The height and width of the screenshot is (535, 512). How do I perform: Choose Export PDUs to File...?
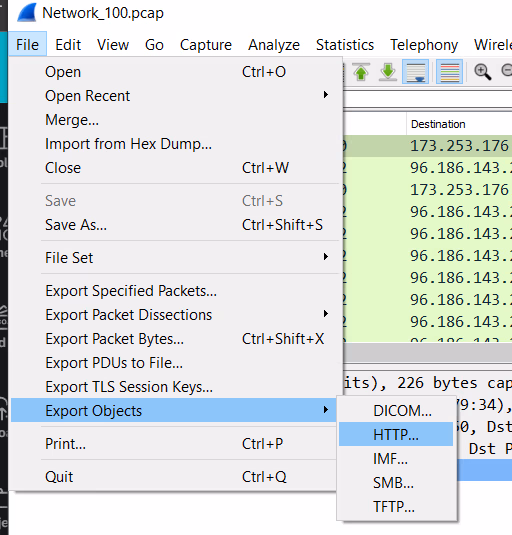[175, 363]
